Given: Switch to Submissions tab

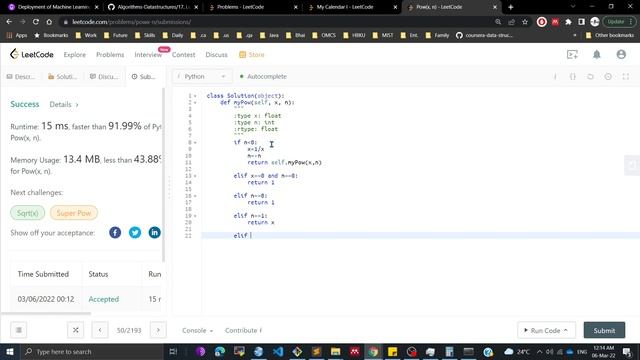Looking at the screenshot, I should click(x=144, y=76).
